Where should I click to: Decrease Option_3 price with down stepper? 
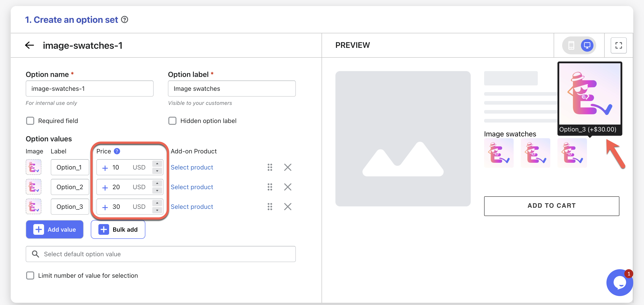[157, 210]
